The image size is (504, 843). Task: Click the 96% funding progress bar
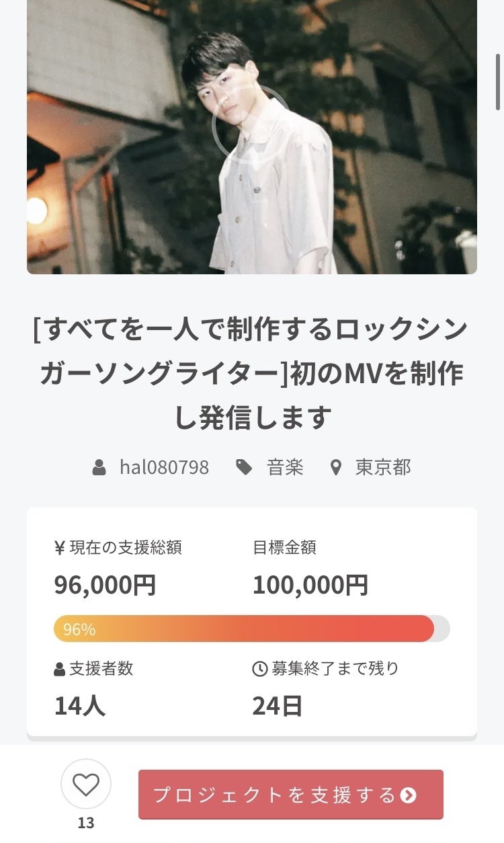pyautogui.click(x=251, y=629)
